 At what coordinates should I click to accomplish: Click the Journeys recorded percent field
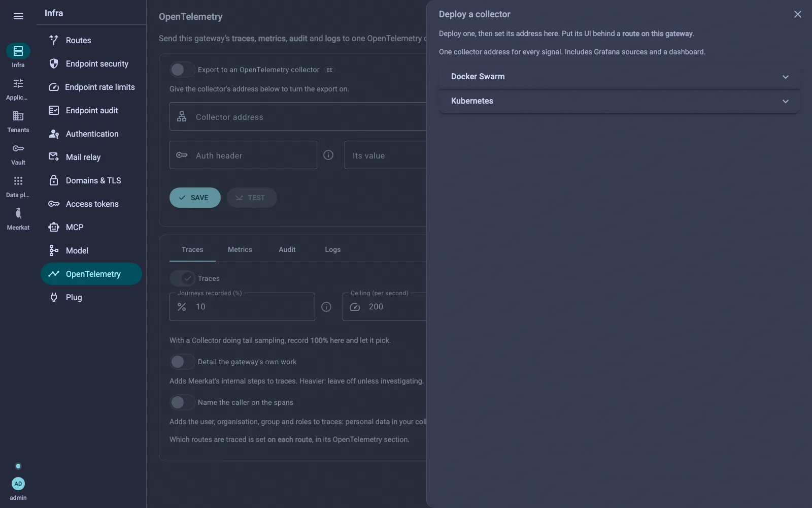242,307
